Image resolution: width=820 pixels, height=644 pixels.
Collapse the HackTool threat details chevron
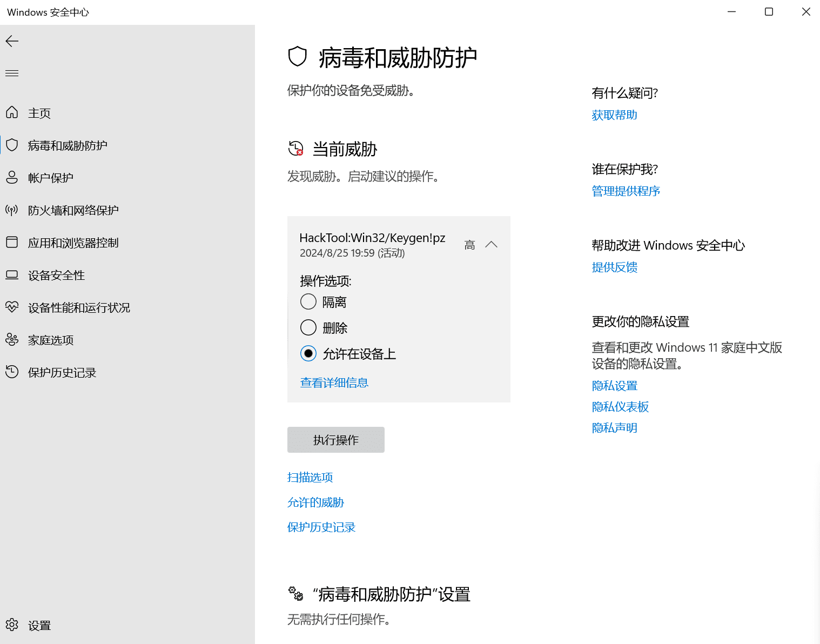pos(491,244)
